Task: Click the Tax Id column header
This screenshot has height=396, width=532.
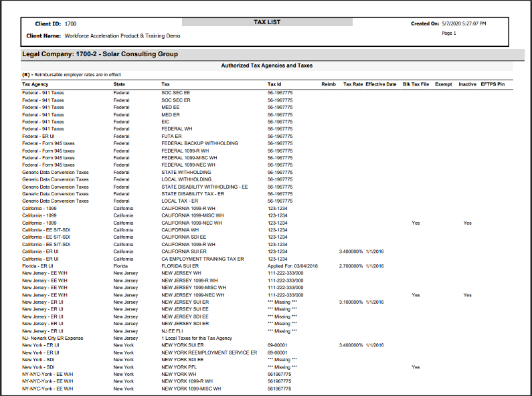Action: click(x=275, y=85)
